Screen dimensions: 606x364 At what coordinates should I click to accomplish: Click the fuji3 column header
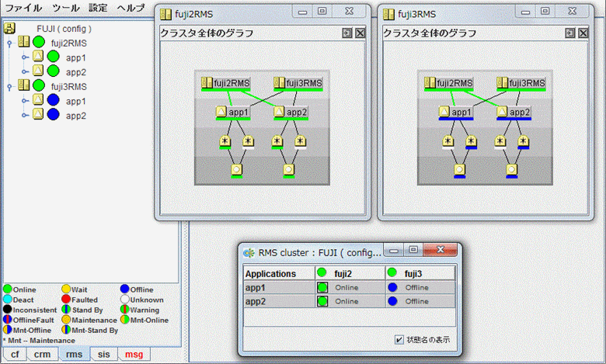tap(420, 273)
